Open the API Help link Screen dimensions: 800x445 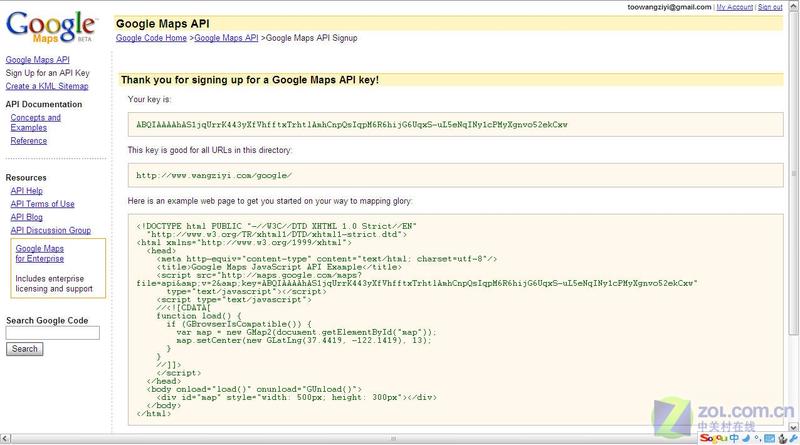[x=27, y=191]
